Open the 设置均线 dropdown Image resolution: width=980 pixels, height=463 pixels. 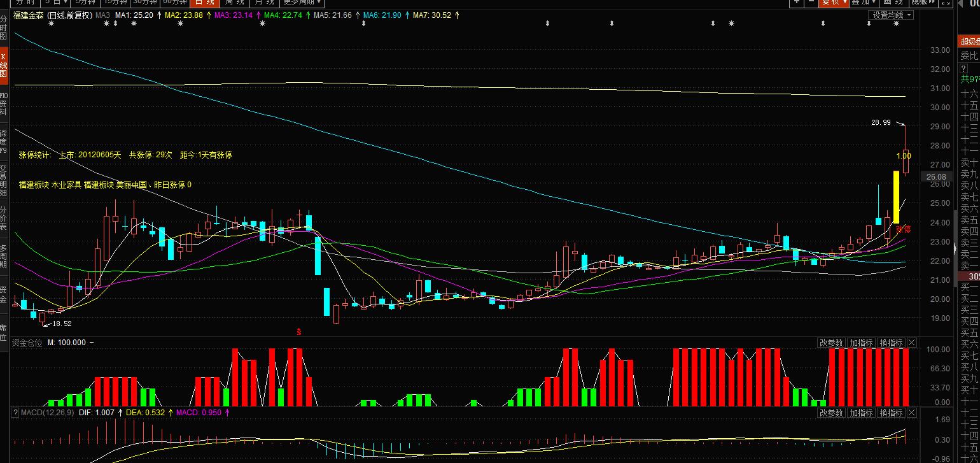[x=891, y=15]
